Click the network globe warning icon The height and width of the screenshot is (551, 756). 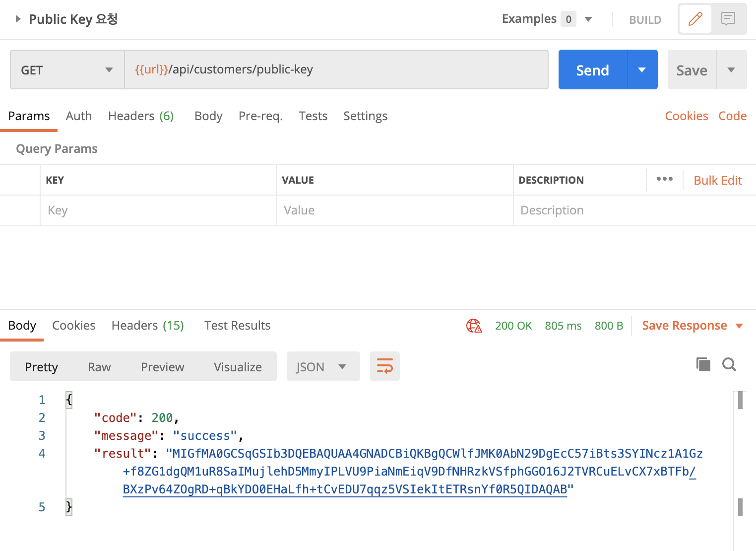click(474, 326)
